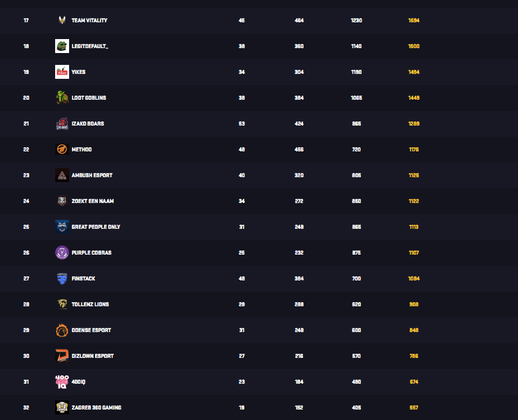Open the Tollenz Lions team link
518x420 pixels.
90,304
